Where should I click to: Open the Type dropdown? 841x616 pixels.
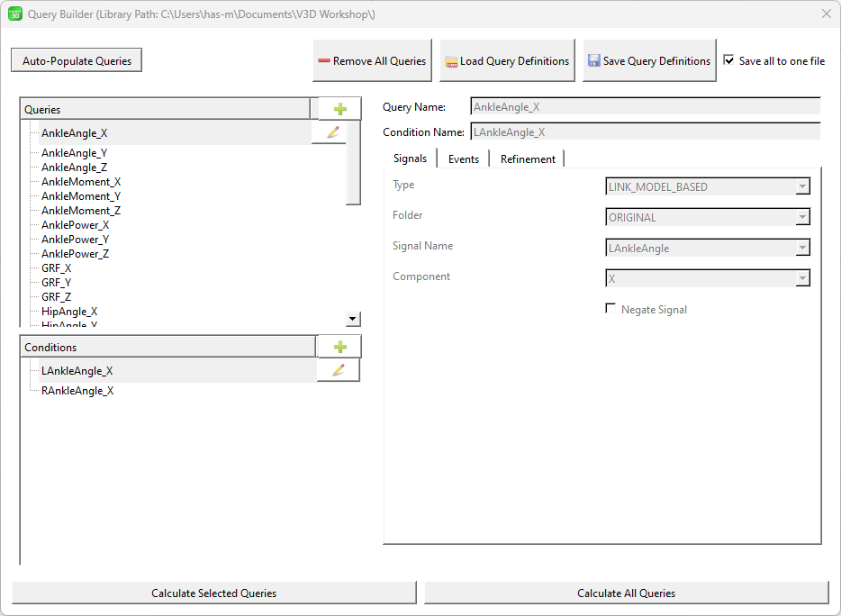point(708,186)
